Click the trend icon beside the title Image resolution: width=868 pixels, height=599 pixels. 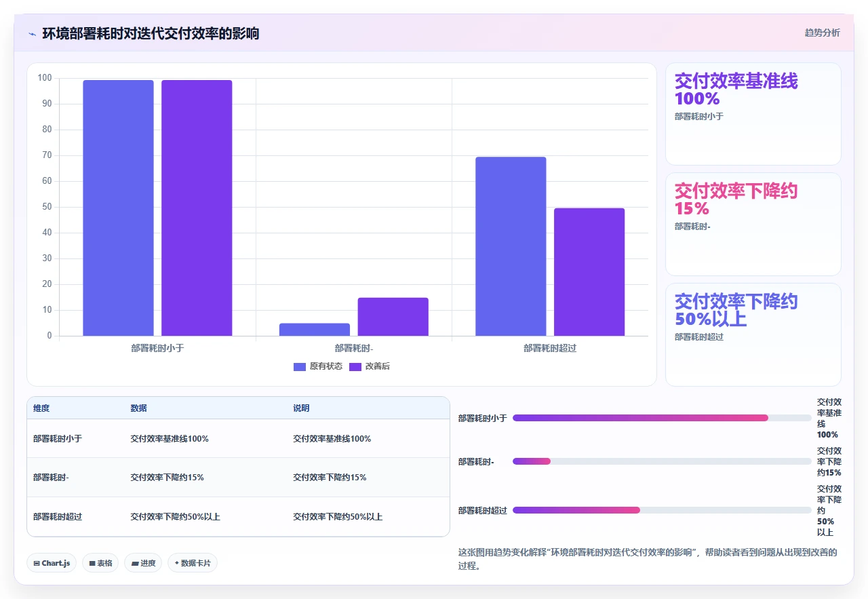click(x=32, y=33)
